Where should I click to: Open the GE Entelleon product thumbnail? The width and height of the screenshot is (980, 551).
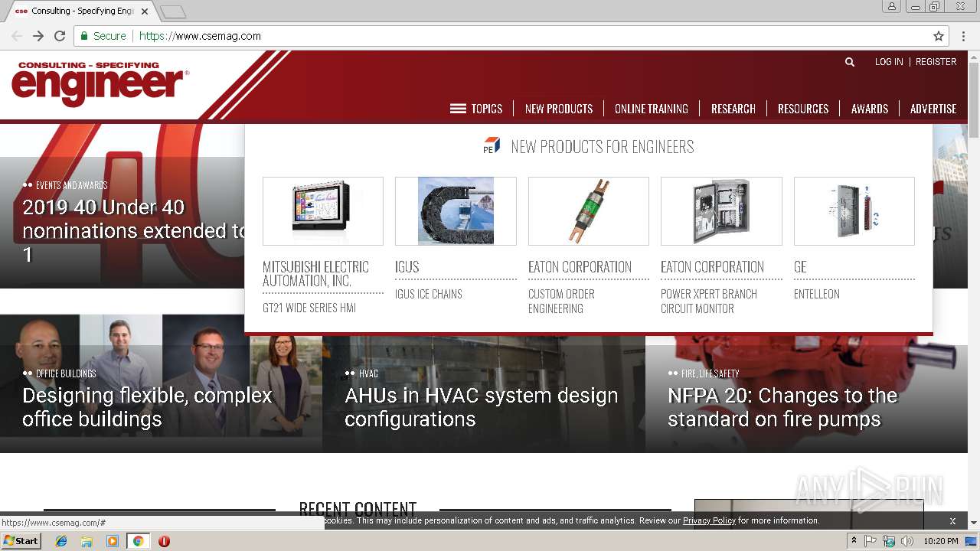(x=854, y=211)
